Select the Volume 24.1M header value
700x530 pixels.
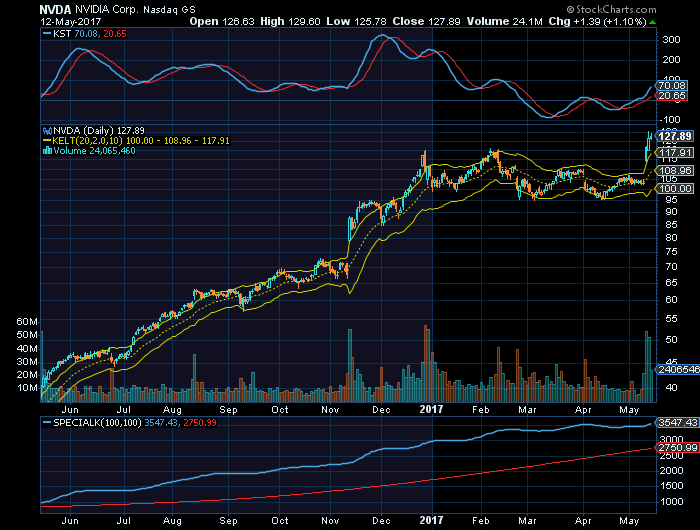pyautogui.click(x=504, y=21)
